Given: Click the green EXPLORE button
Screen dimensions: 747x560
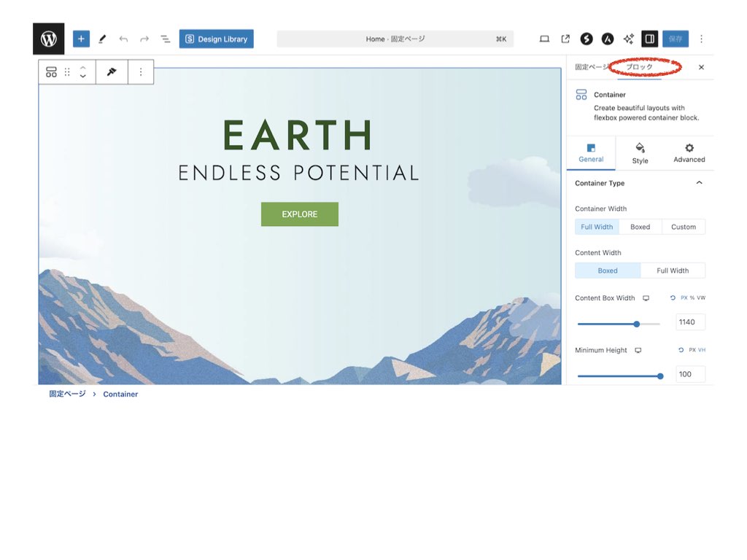Looking at the screenshot, I should 300,214.
